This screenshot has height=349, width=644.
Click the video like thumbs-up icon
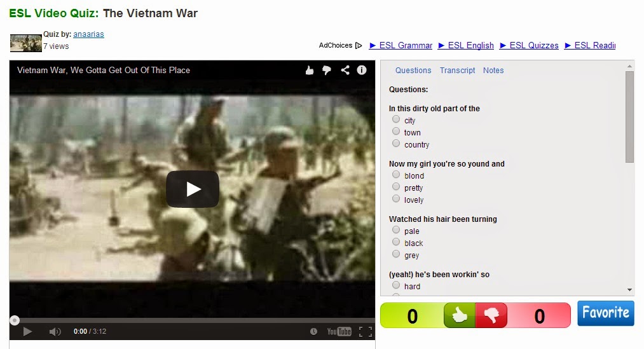(x=310, y=71)
